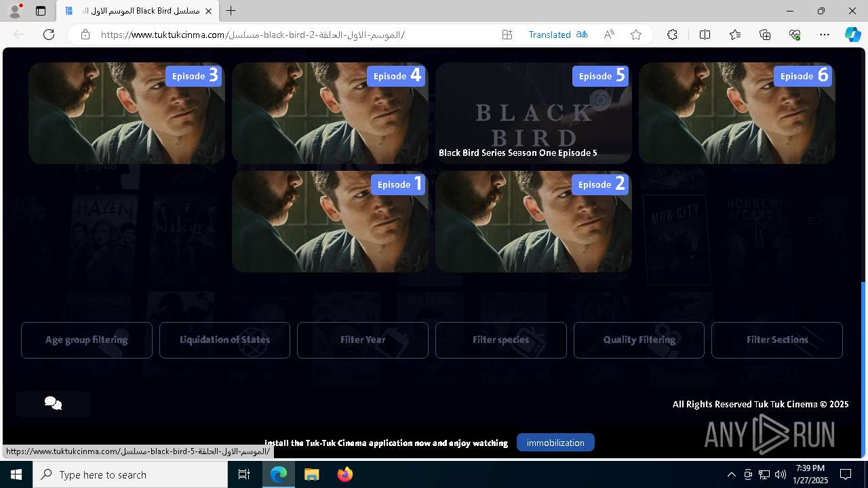Open browser Extensions icon
Viewport: 868px width, 488px height.
point(672,35)
